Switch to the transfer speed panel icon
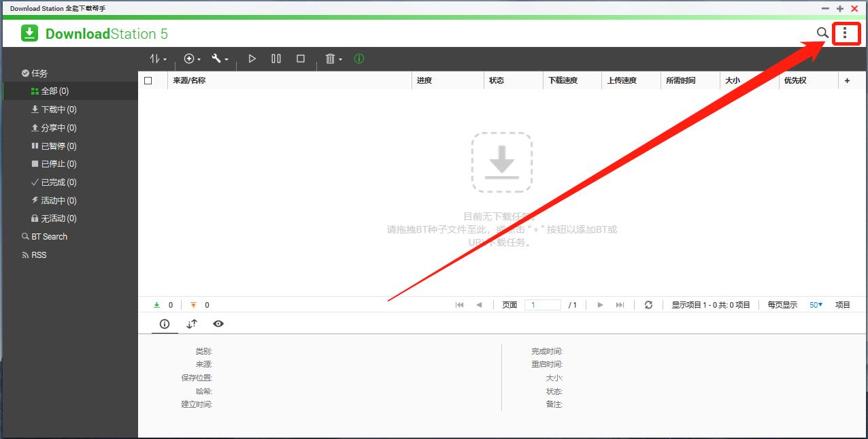The image size is (868, 439). (191, 324)
